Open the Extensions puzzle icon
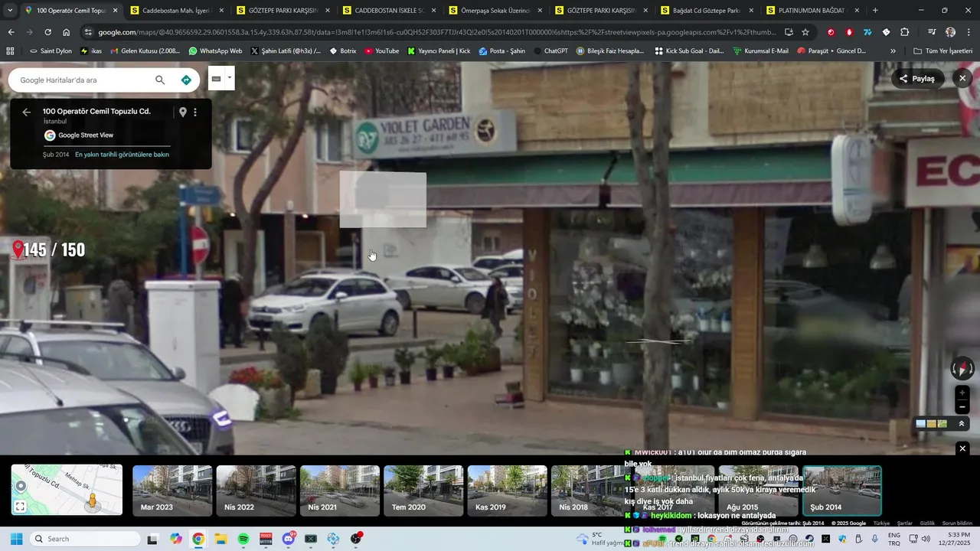Screen dimensions: 980x551 tap(905, 32)
